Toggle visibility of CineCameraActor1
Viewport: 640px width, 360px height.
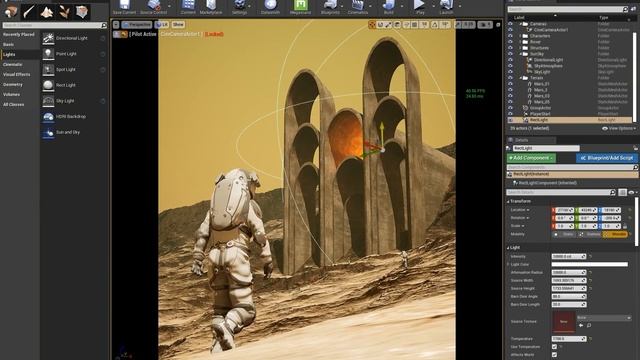tap(511, 30)
